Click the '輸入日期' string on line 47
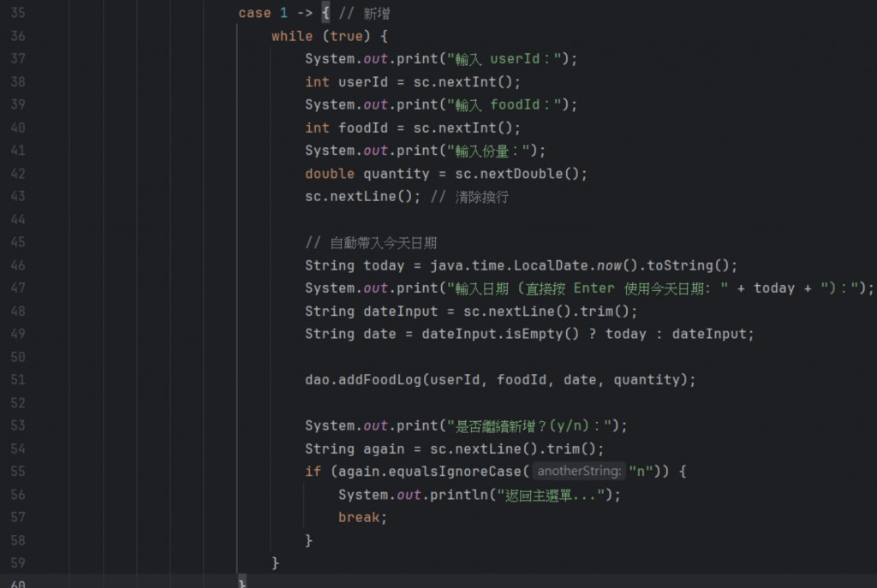This screenshot has height=588, width=877. [x=481, y=288]
